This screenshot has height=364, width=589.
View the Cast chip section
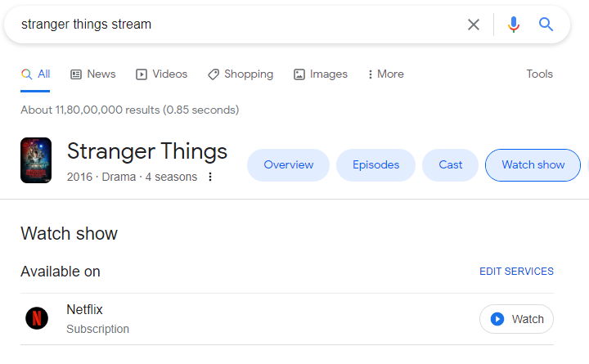coord(450,165)
